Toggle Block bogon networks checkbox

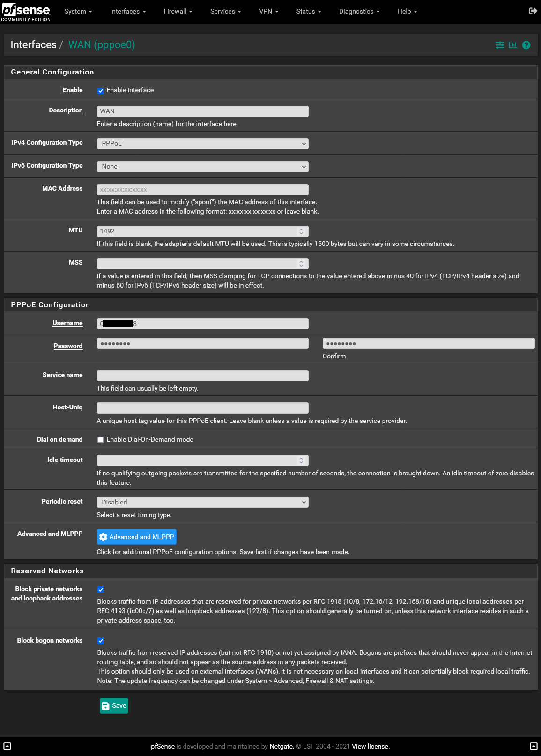pos(101,641)
